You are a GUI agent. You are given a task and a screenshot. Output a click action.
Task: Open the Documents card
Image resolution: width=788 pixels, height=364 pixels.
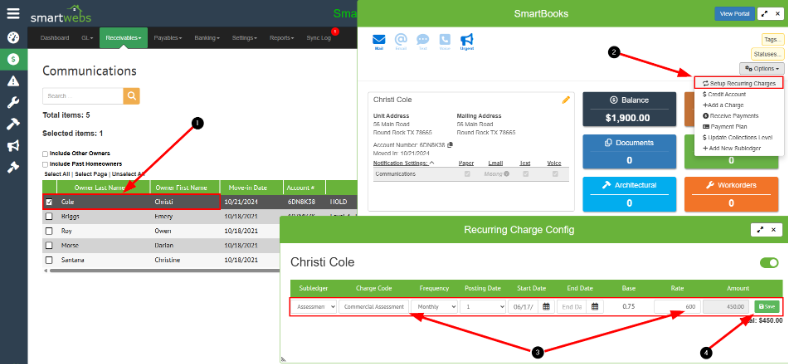[629, 151]
